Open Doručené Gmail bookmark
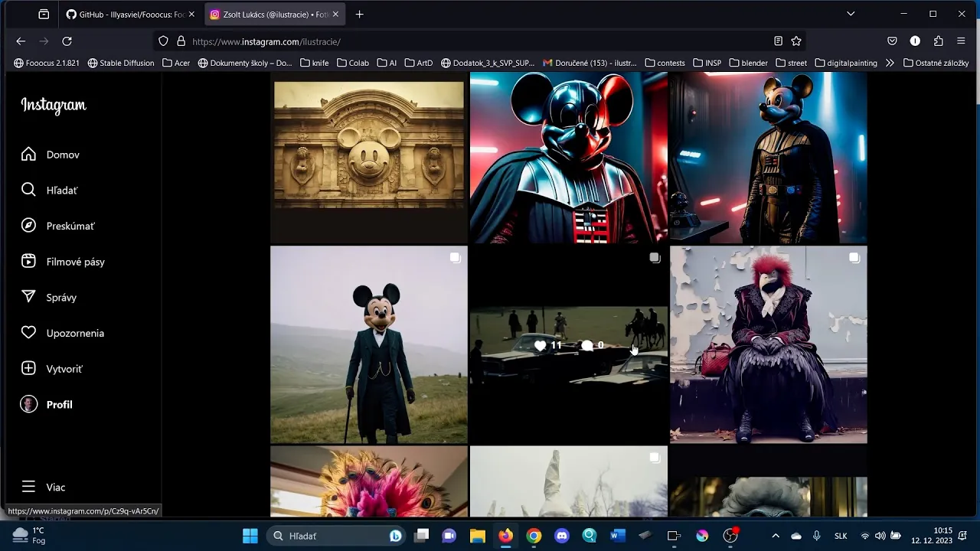This screenshot has width=980, height=551. (590, 63)
